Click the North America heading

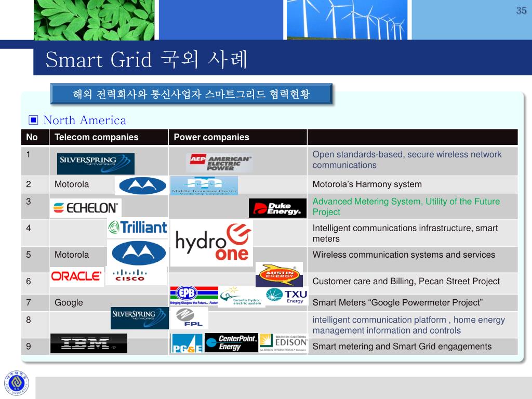pos(85,120)
